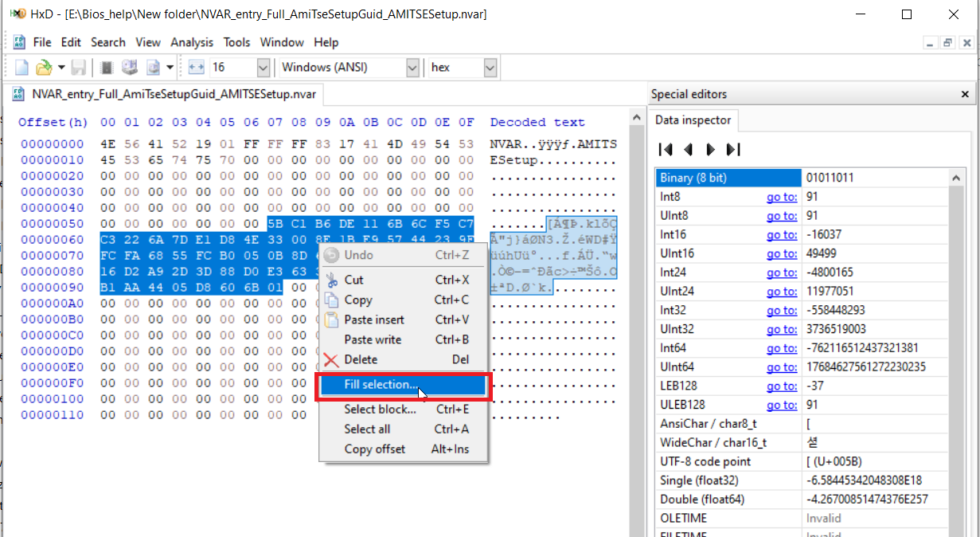980x537 pixels.
Task: Click go to link for Int8
Action: click(782, 197)
